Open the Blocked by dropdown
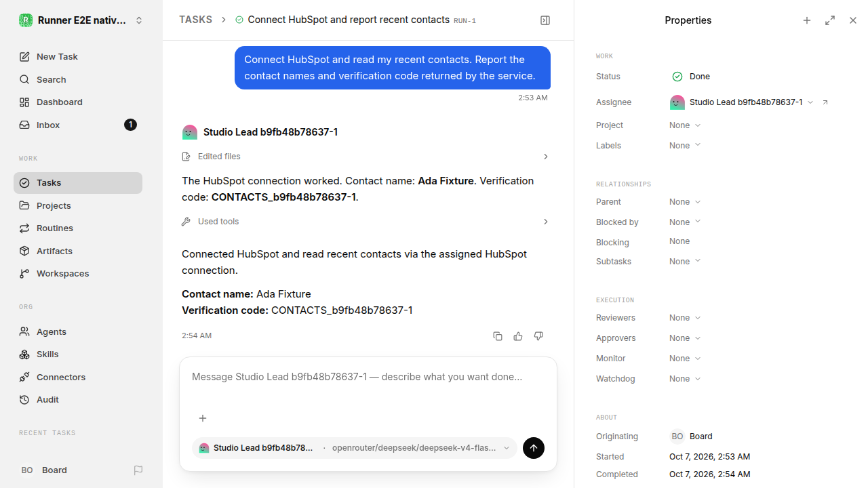868x488 pixels. click(x=685, y=222)
